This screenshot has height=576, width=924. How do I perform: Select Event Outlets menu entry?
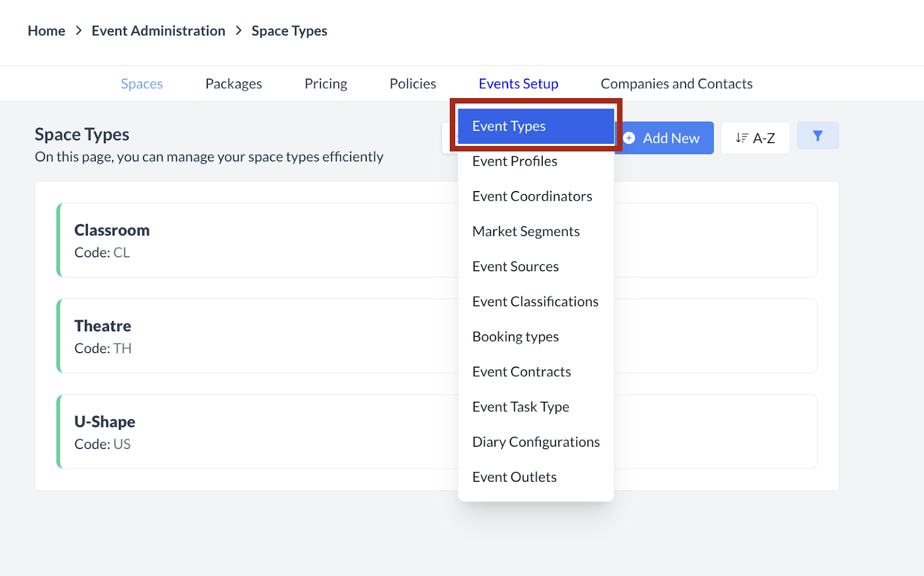(514, 477)
